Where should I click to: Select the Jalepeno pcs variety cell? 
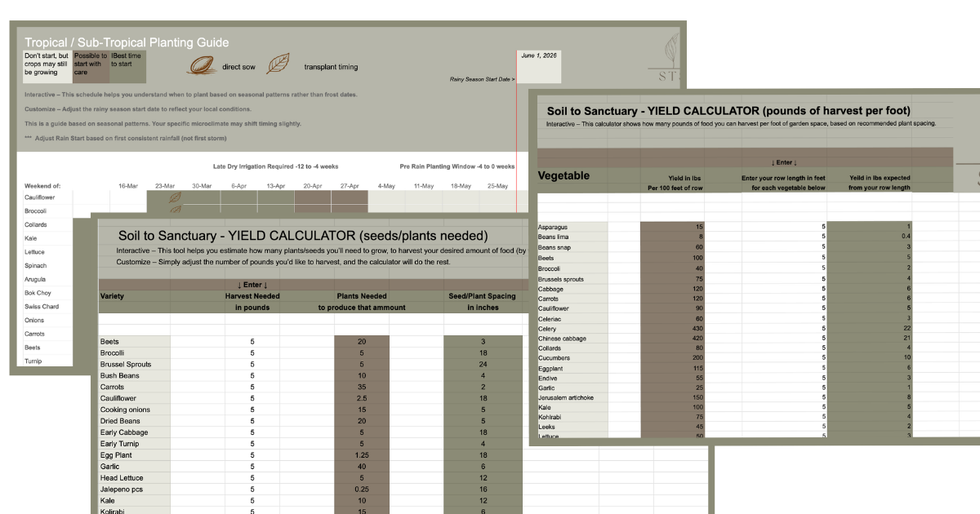click(x=135, y=490)
